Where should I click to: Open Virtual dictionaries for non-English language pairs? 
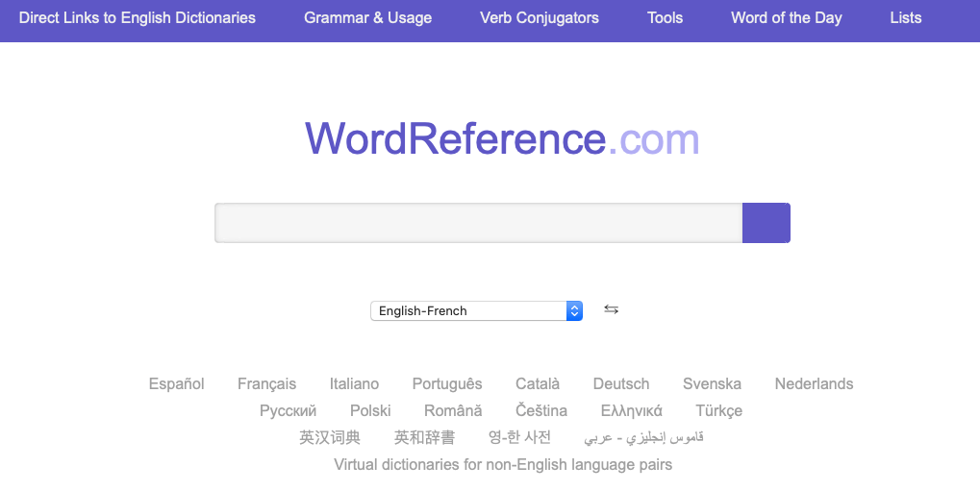[503, 464]
